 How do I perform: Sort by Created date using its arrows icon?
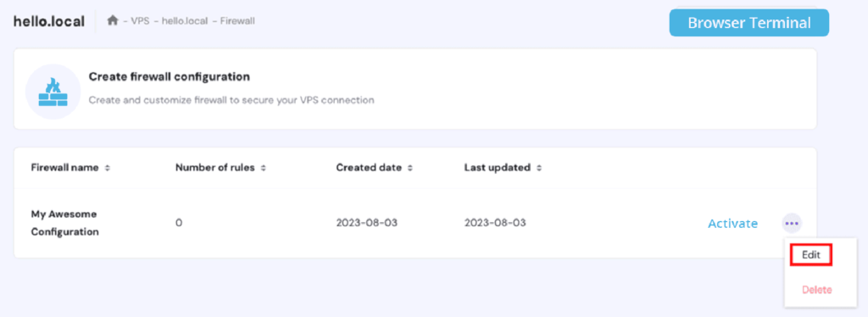click(x=410, y=168)
